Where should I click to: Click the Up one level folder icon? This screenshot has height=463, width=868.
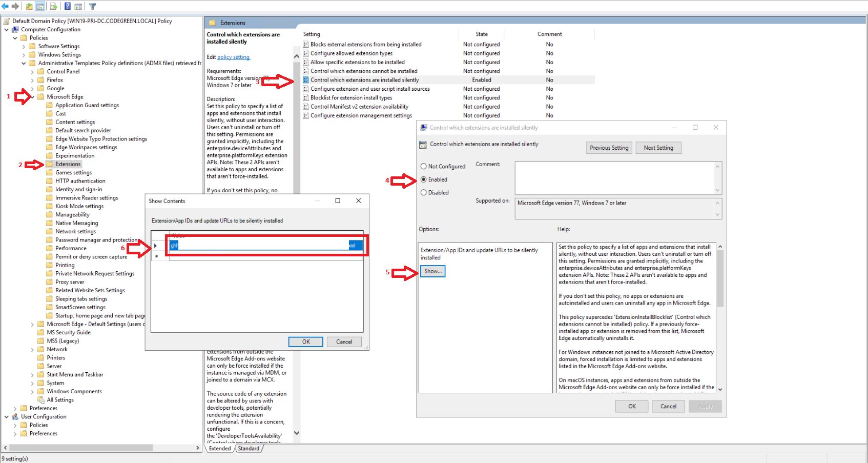pyautogui.click(x=29, y=6)
